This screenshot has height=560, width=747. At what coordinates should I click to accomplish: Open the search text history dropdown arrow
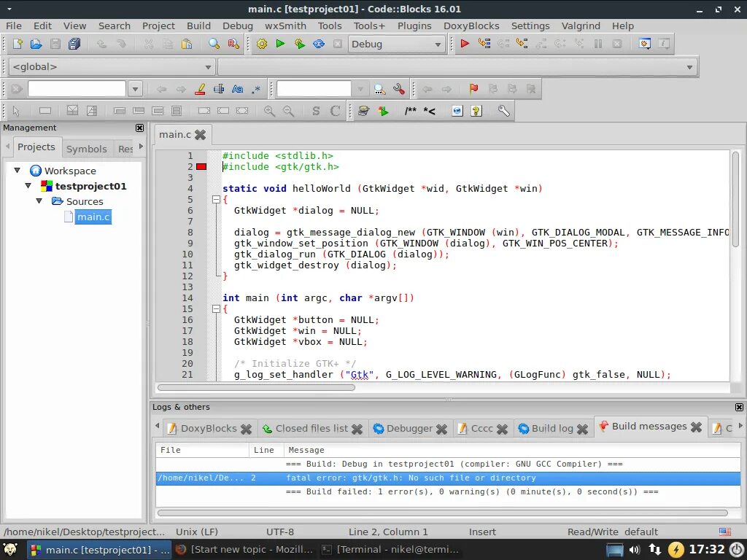click(x=135, y=89)
